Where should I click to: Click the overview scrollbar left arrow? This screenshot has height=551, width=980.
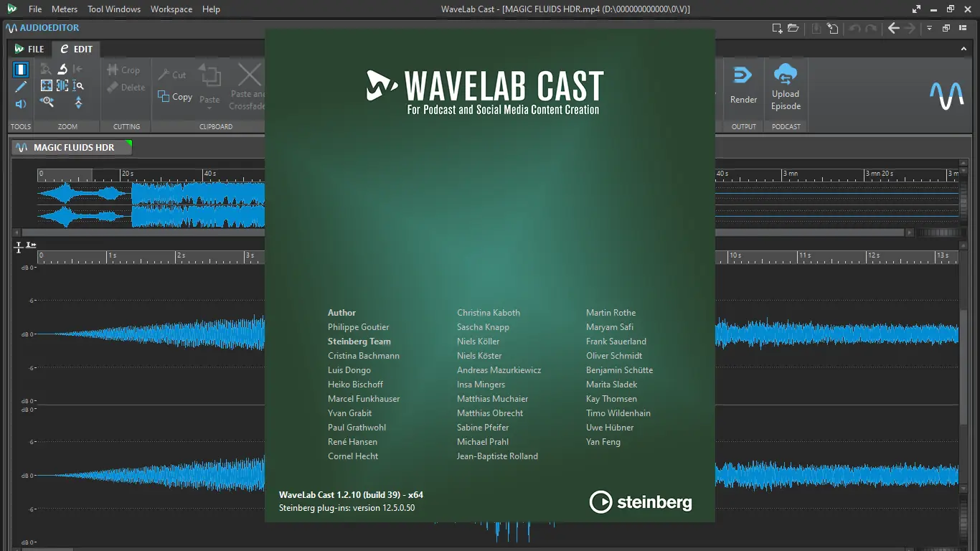17,232
